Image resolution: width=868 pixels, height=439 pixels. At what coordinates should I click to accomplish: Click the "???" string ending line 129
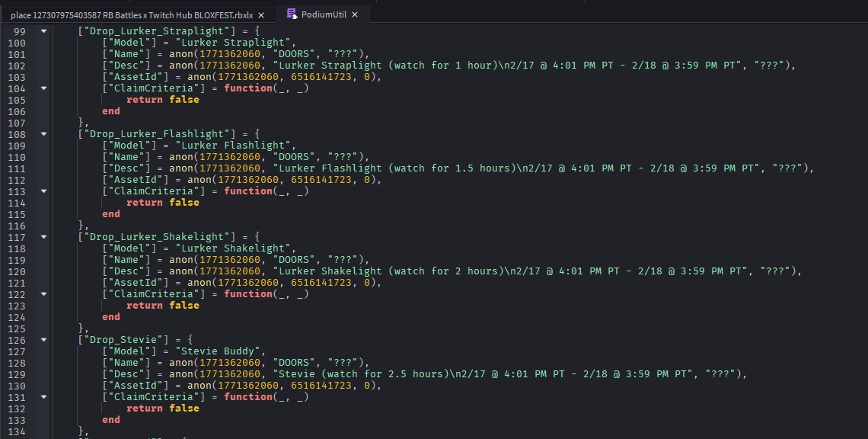point(720,374)
